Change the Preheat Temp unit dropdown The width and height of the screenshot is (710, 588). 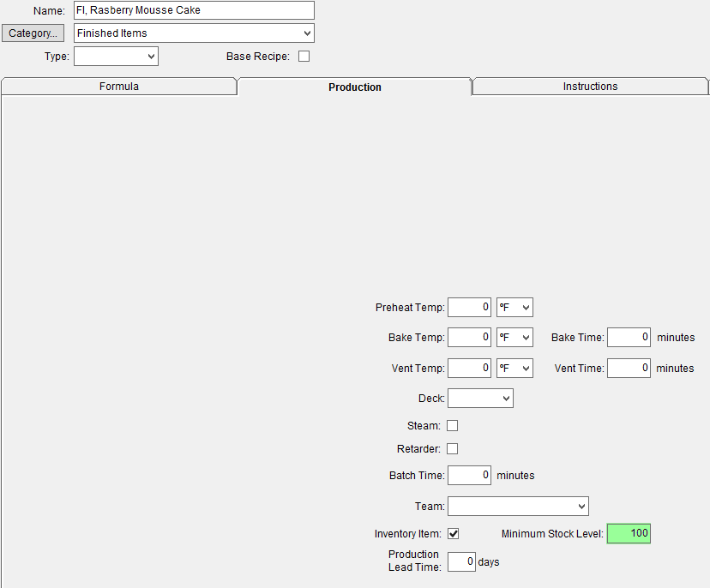click(x=514, y=307)
